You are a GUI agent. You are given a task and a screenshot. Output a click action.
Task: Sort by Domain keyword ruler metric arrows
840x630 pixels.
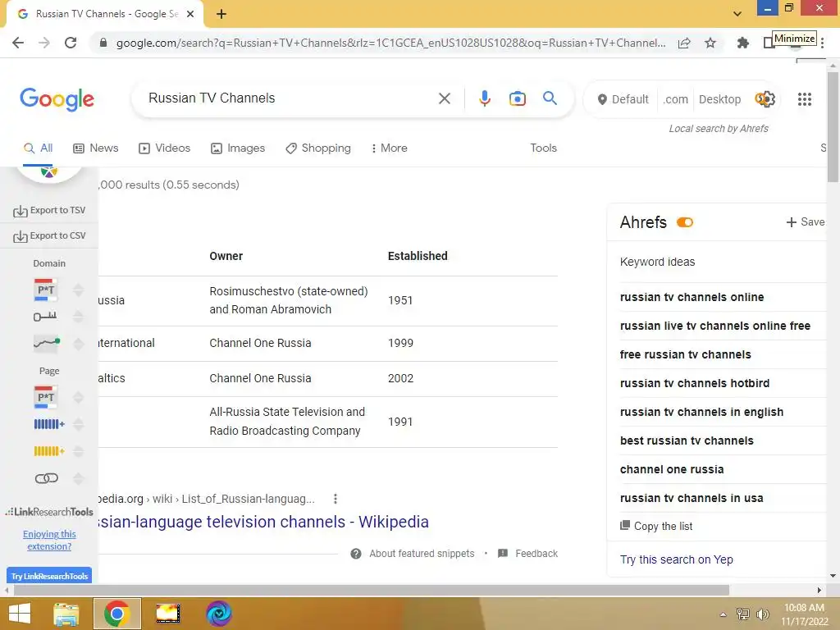[78, 317]
